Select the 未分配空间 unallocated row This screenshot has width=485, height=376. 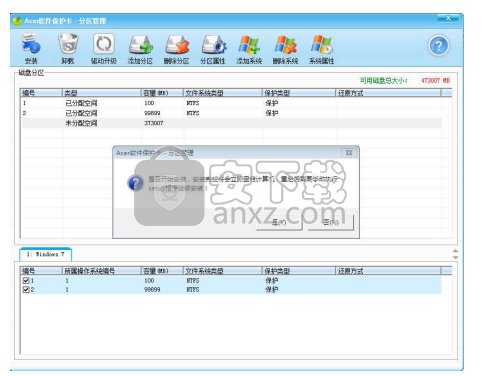tap(232, 123)
